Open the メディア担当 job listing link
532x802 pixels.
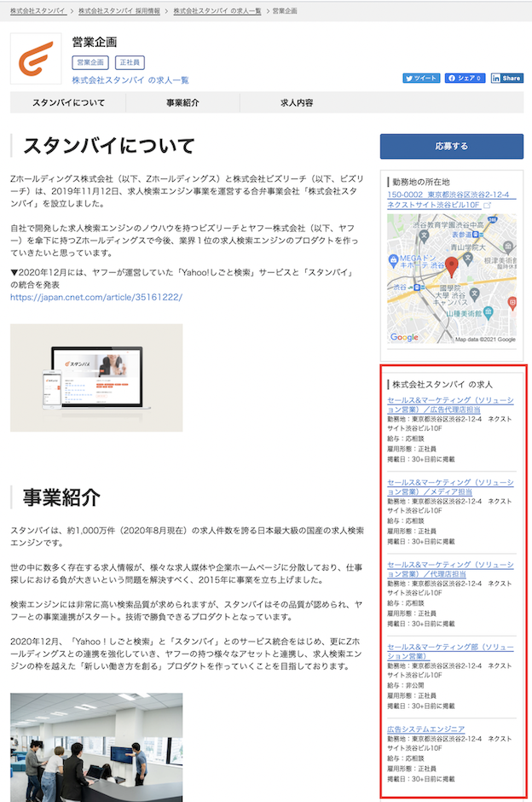(450, 486)
